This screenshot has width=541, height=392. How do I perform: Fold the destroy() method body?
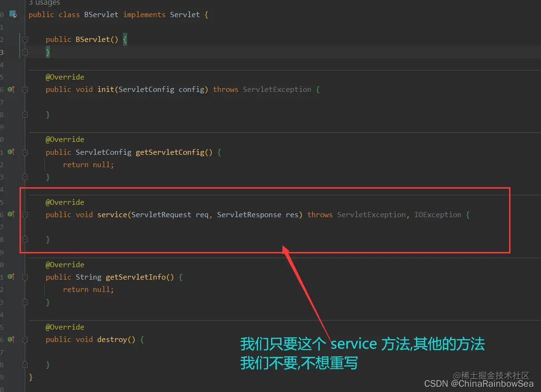(x=25, y=340)
